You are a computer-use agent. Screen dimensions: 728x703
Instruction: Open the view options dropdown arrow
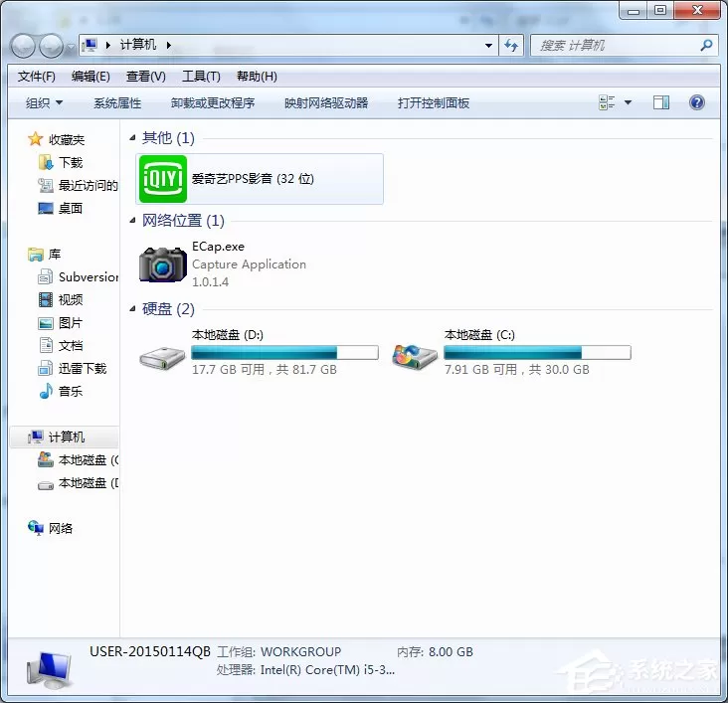pos(628,102)
